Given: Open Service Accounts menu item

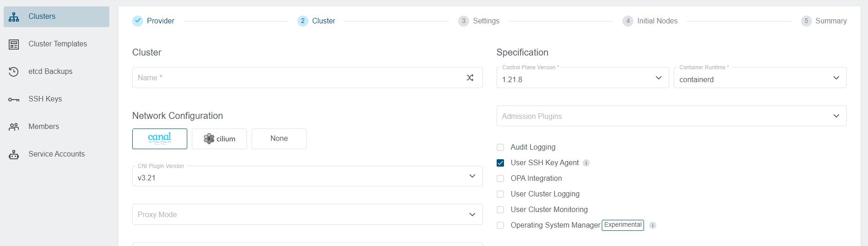Looking at the screenshot, I should pos(56,154).
